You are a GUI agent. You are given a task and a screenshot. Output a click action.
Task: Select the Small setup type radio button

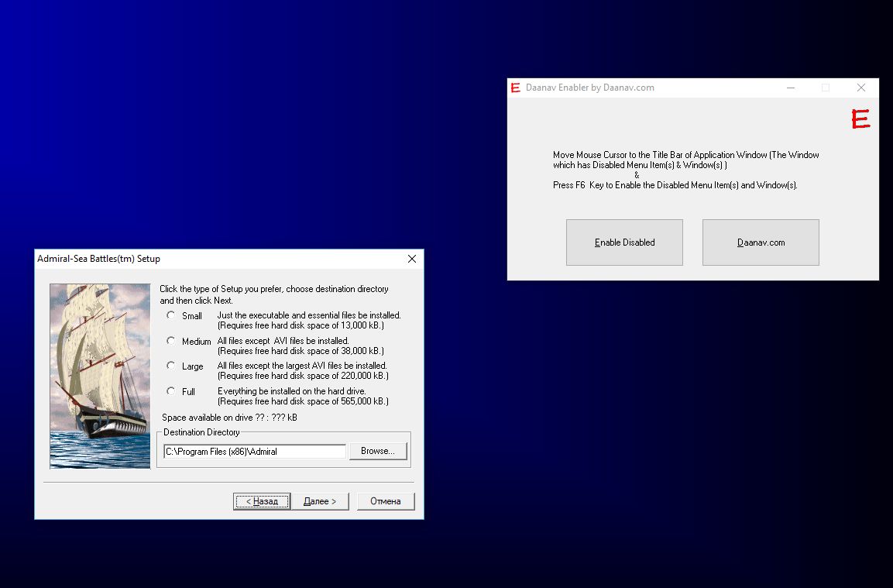(x=171, y=315)
